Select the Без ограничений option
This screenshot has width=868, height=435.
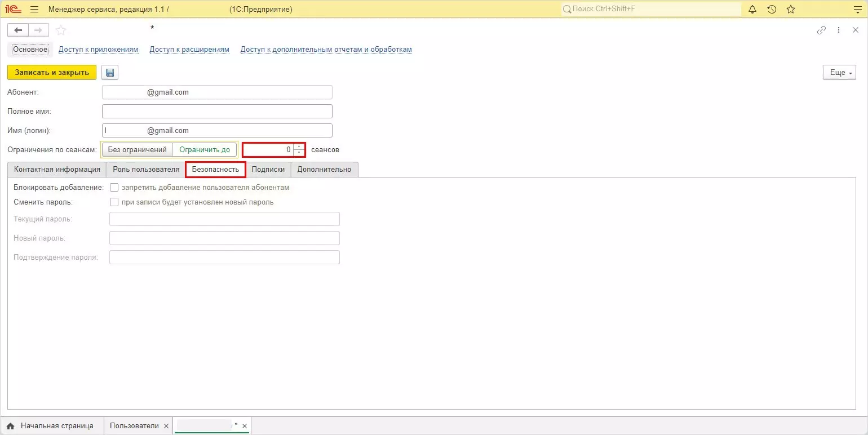click(137, 149)
